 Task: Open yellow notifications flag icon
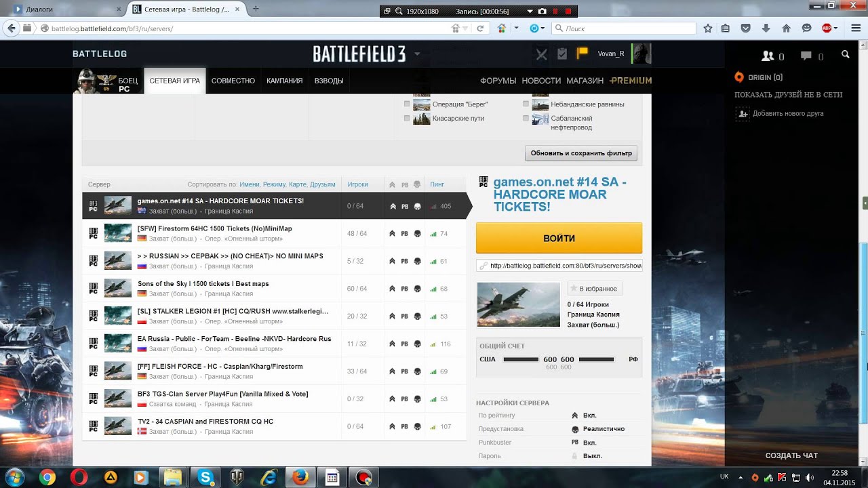(x=582, y=53)
